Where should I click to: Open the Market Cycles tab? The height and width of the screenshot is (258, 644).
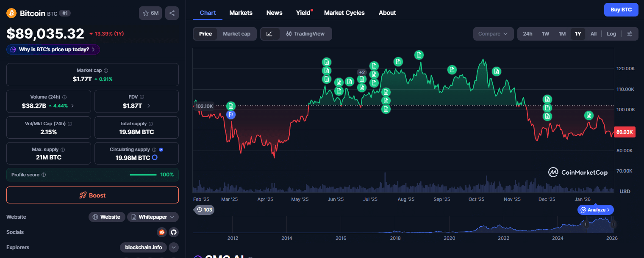tap(344, 13)
